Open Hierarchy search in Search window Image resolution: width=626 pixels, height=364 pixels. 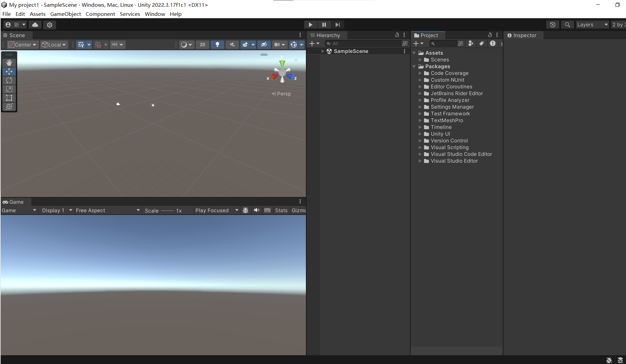coord(405,44)
